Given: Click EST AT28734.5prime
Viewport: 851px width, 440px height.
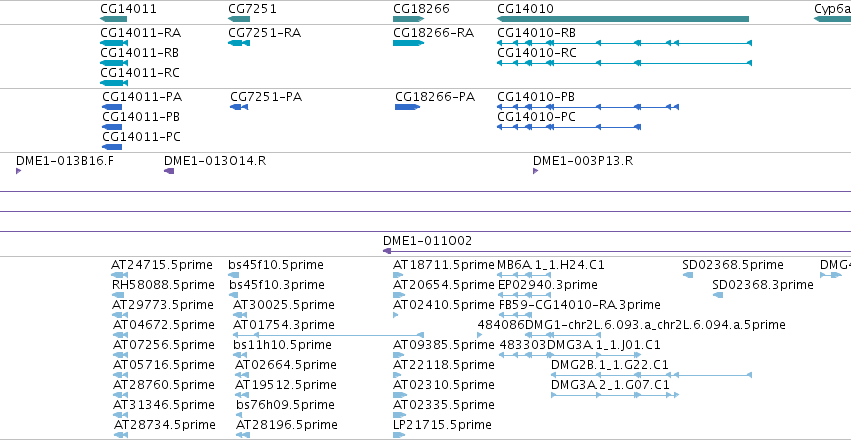Looking at the screenshot, I should click(165, 425).
